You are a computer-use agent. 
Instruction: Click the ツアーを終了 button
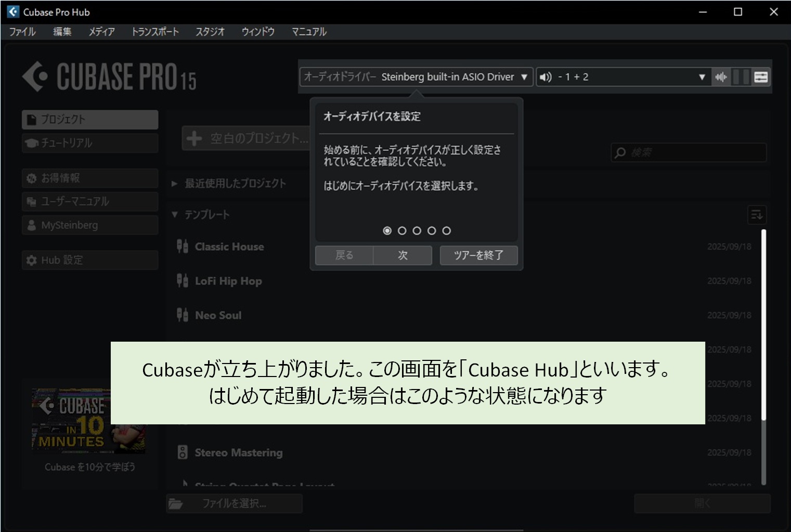coord(478,255)
